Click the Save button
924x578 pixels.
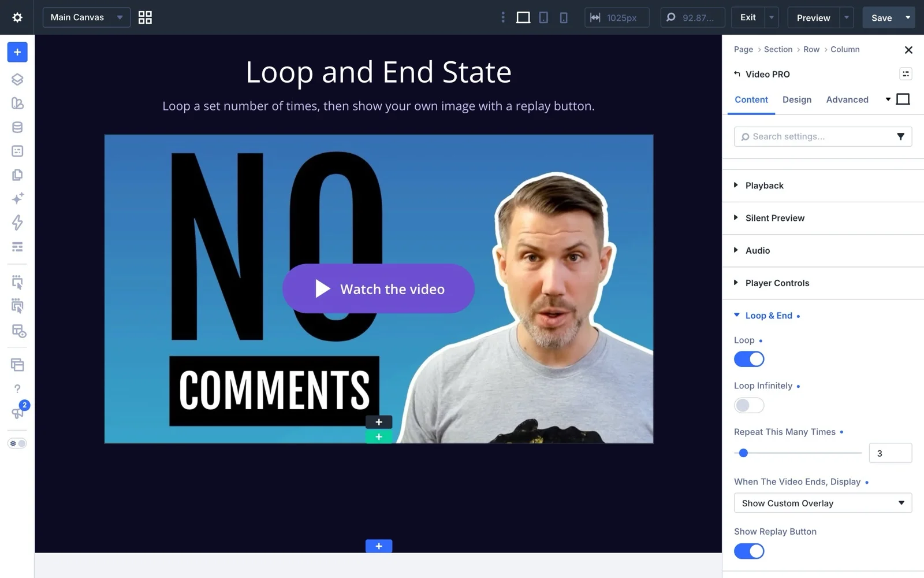(881, 17)
